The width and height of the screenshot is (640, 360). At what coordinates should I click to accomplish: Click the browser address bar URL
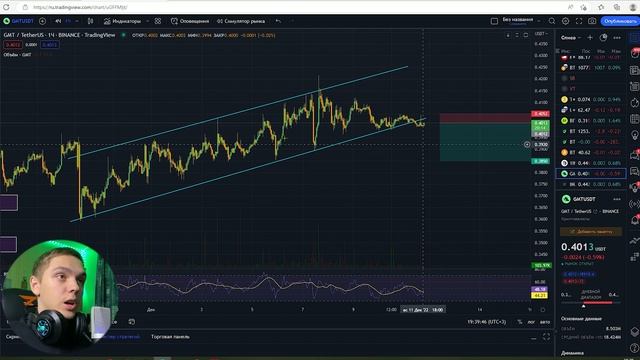[80, 7]
